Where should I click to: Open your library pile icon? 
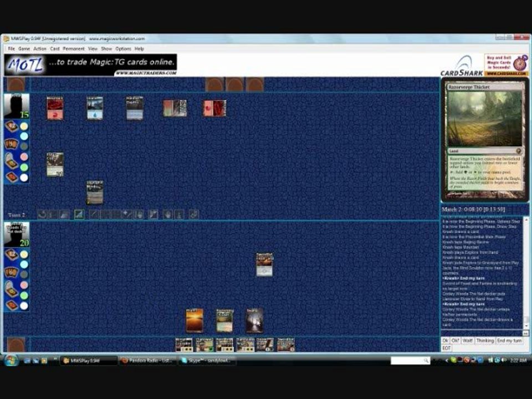pyautogui.click(x=11, y=254)
